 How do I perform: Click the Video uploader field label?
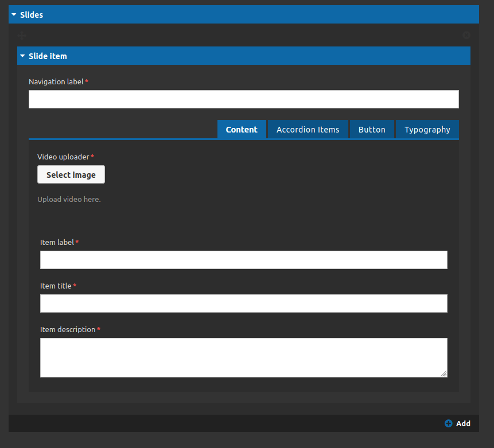(63, 157)
